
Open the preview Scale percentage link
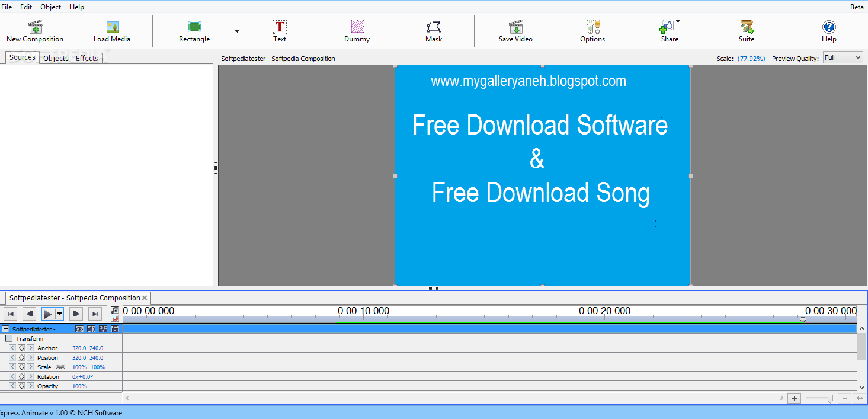(x=751, y=58)
